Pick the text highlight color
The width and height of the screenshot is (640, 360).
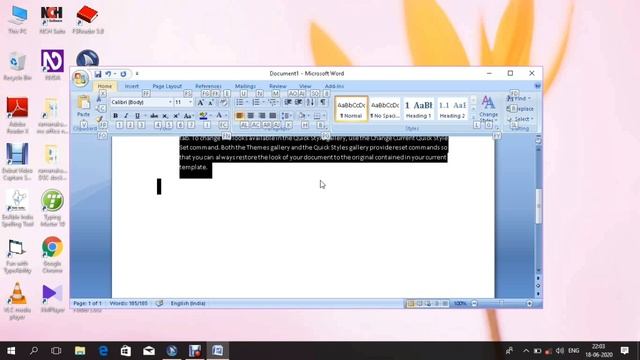coord(203,116)
